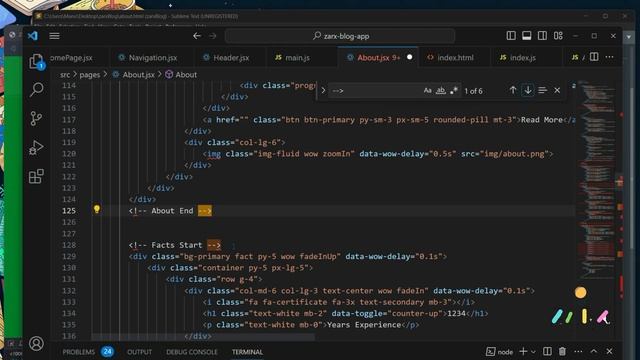Open the Explorer view in activity bar
This screenshot has height=360, width=640.
pos(36,62)
